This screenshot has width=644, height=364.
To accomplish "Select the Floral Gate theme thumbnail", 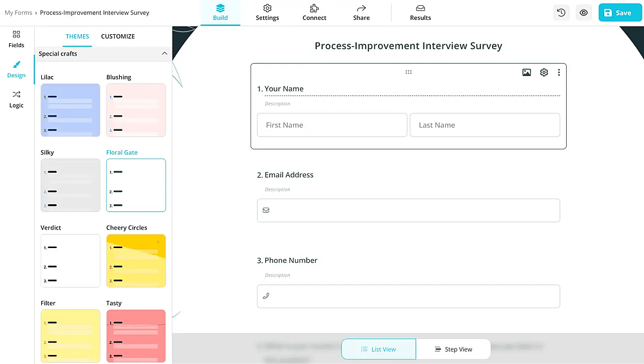I will point(136,186).
